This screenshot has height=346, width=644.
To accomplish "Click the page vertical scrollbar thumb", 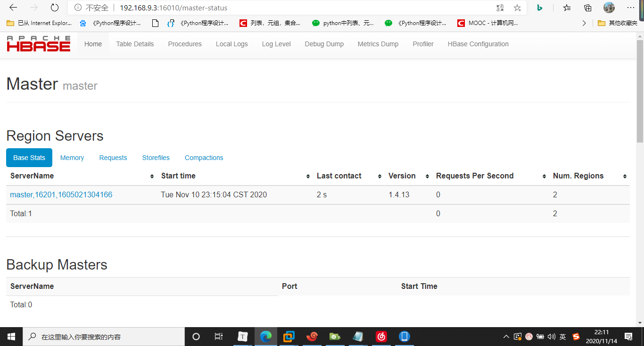I will (x=640, y=90).
